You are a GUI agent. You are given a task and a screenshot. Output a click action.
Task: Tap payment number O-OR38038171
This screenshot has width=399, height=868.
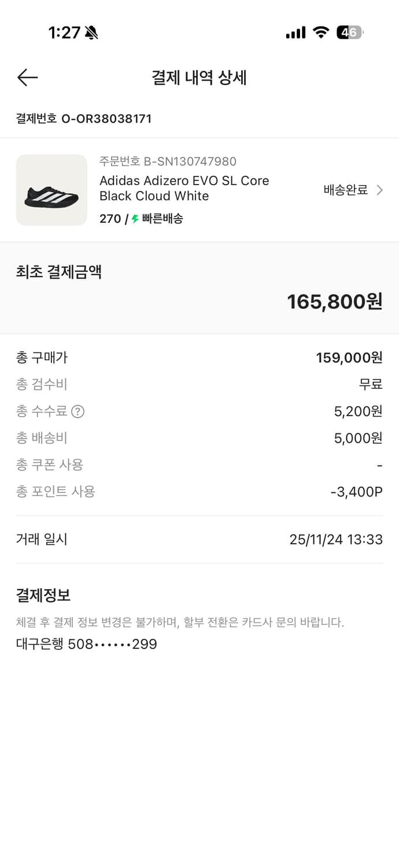[x=84, y=119]
